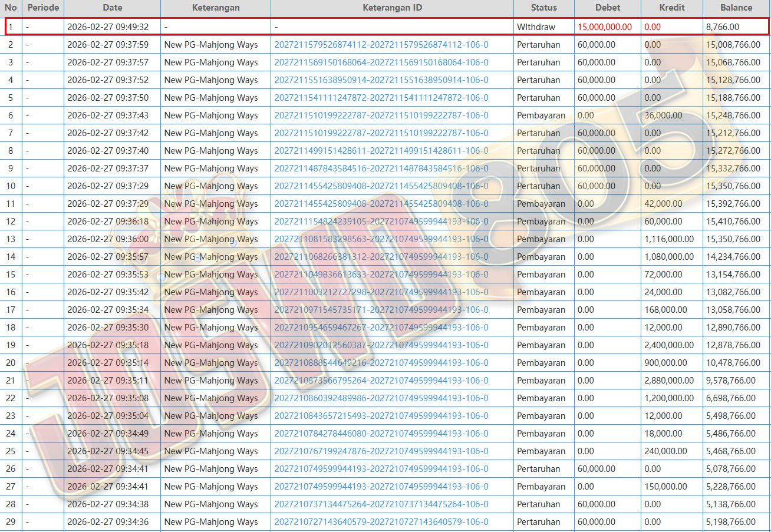The image size is (771, 532).
Task: Open ID link for 09:35:11 transaction
Action: 381,381
